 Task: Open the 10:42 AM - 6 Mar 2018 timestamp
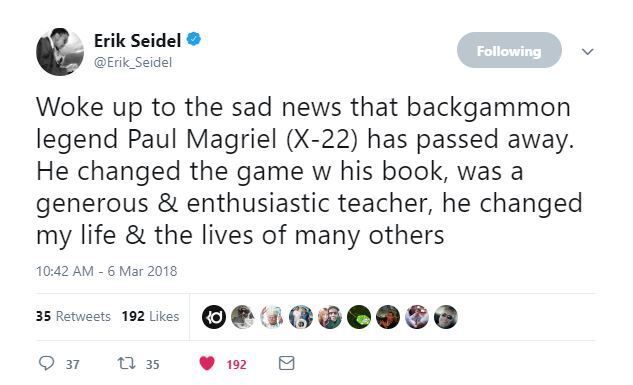pyautogui.click(x=107, y=271)
